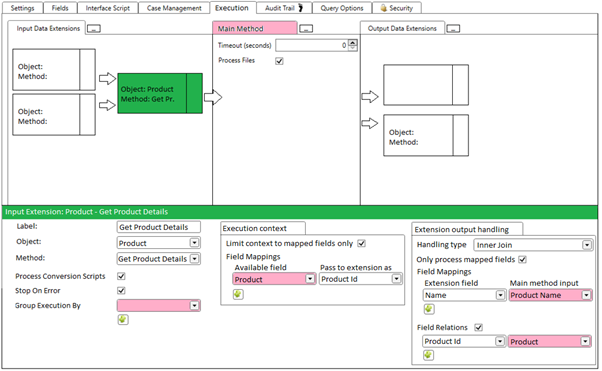This screenshot has width=602, height=371.
Task: Click the Timeout spinner arrows
Action: click(x=353, y=45)
